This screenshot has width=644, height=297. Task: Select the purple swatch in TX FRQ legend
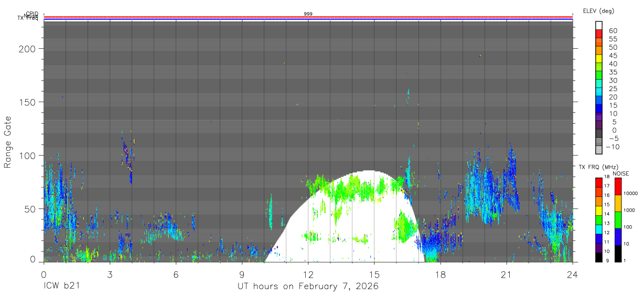(599, 248)
